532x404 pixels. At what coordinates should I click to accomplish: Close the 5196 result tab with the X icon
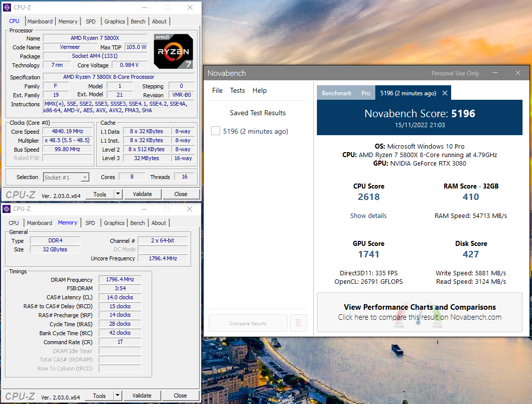click(445, 93)
